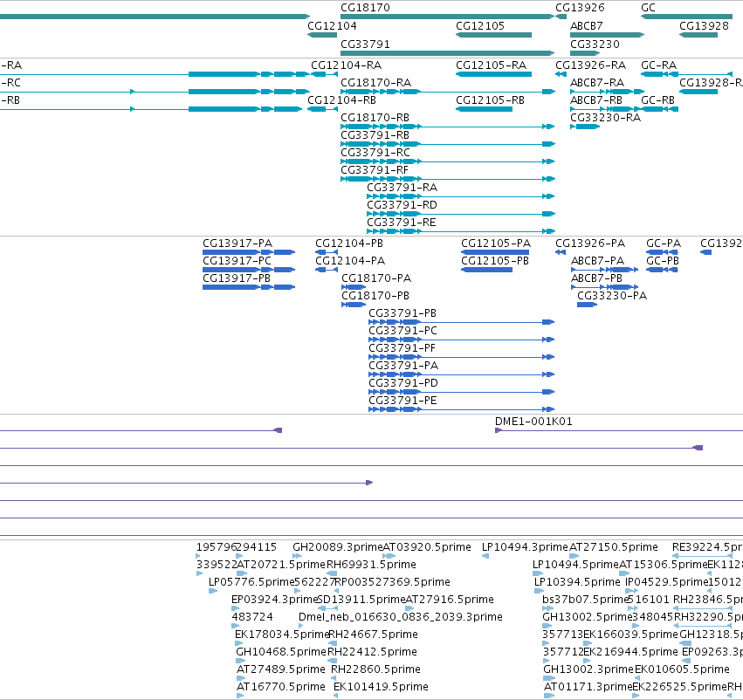The image size is (743, 700).
Task: Select the CG12105-PA protein label
Action: 496,244
